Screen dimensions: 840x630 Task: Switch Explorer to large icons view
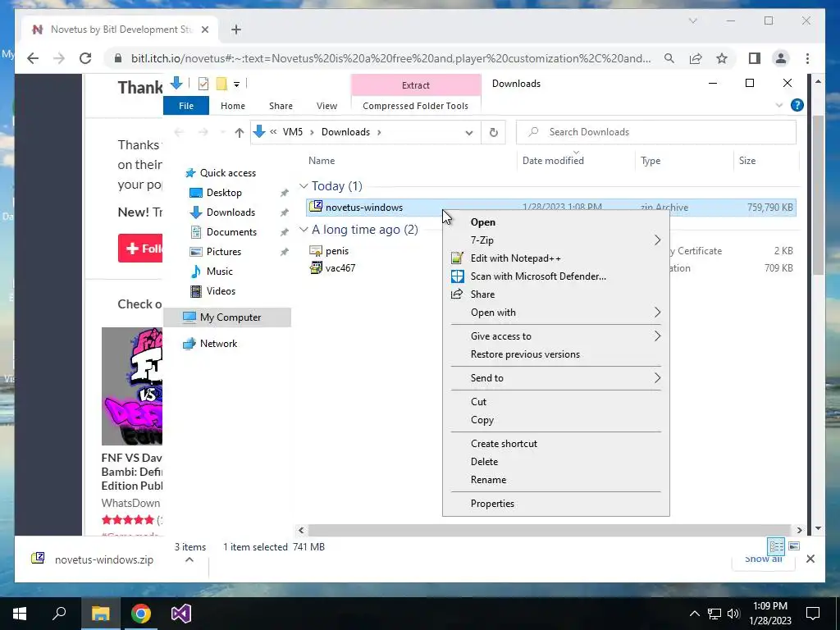tap(794, 546)
